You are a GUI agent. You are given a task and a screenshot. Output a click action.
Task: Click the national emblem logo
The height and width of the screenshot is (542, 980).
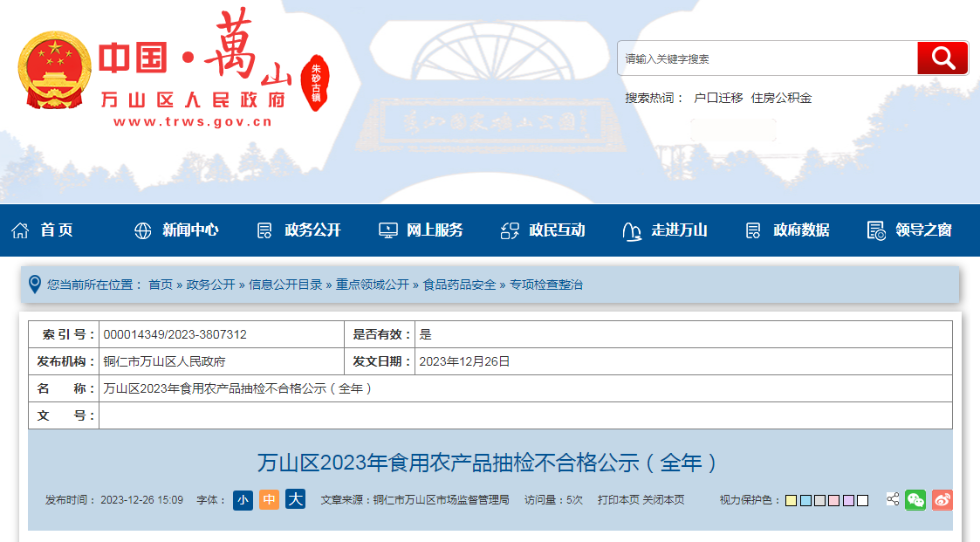pos(54,70)
